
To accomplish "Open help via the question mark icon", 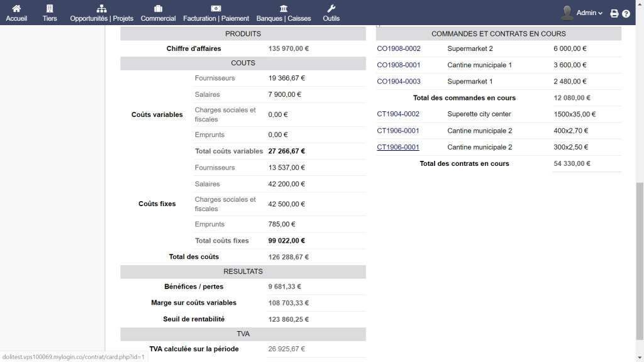I will [x=626, y=13].
